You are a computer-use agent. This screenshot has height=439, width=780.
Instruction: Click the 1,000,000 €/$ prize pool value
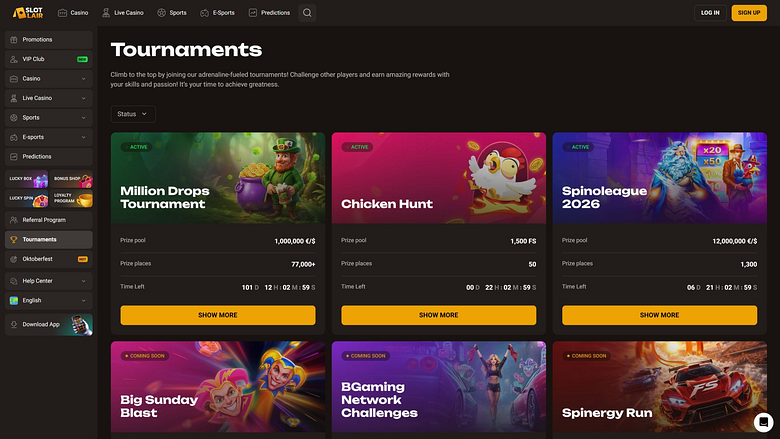point(295,241)
